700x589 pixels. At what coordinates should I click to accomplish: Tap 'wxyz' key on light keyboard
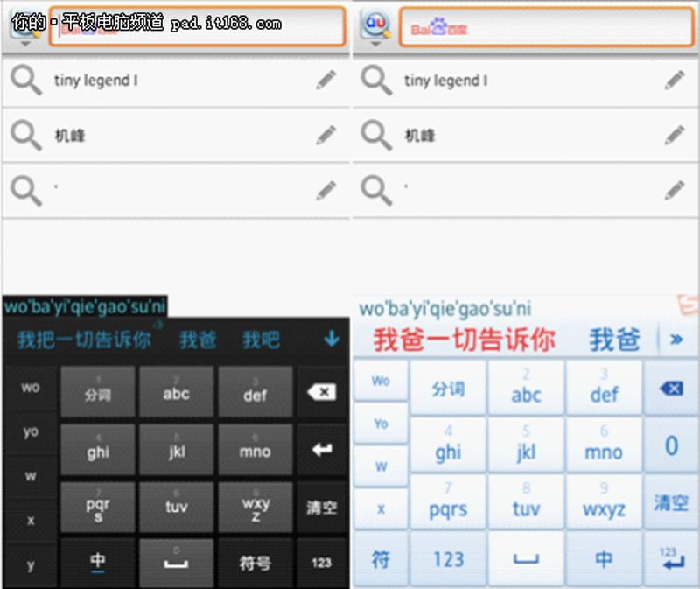[x=604, y=503]
